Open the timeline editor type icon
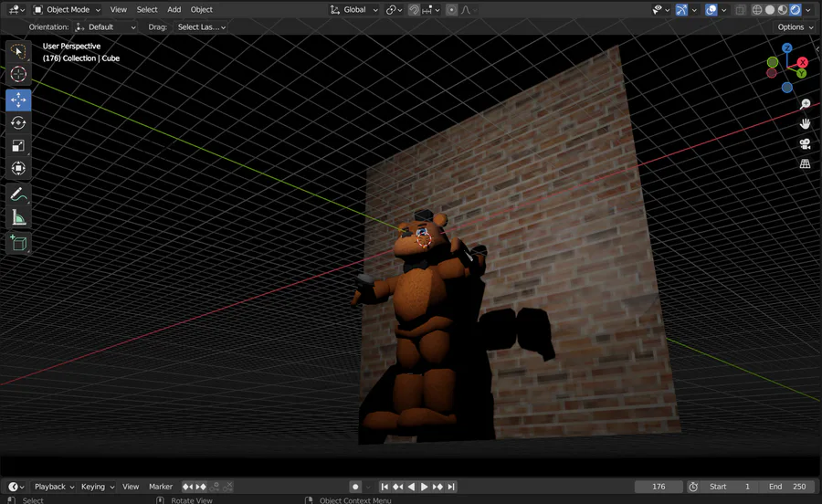822x504 pixels. click(16, 487)
